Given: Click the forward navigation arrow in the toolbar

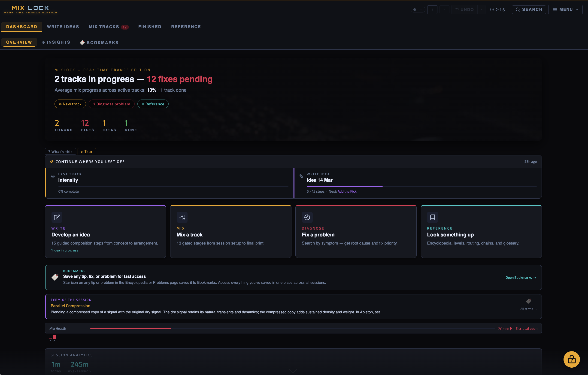Looking at the screenshot, I should click(444, 9).
